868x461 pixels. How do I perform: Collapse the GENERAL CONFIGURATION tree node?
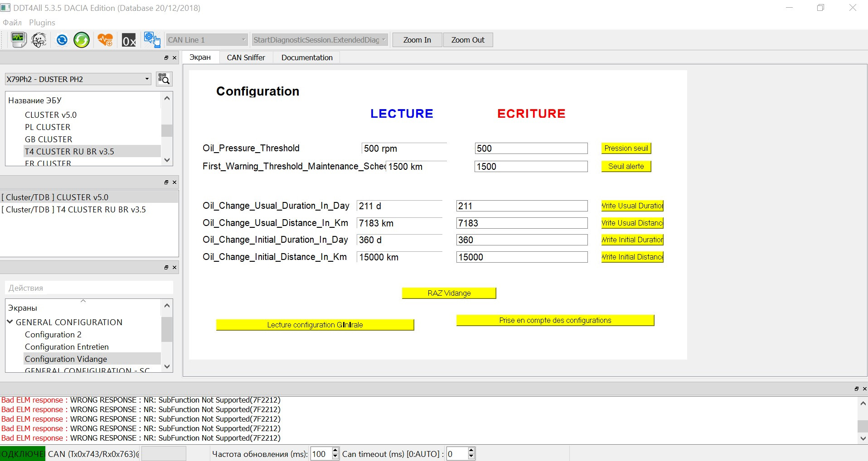tap(10, 322)
